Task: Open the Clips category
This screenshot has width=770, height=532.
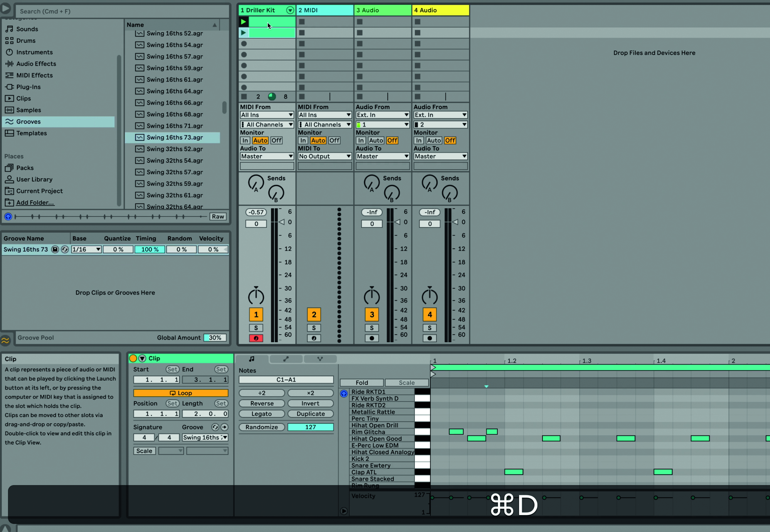Action: (x=23, y=98)
